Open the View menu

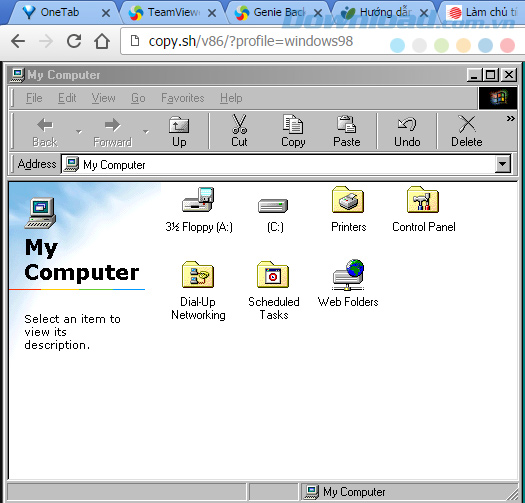[103, 98]
